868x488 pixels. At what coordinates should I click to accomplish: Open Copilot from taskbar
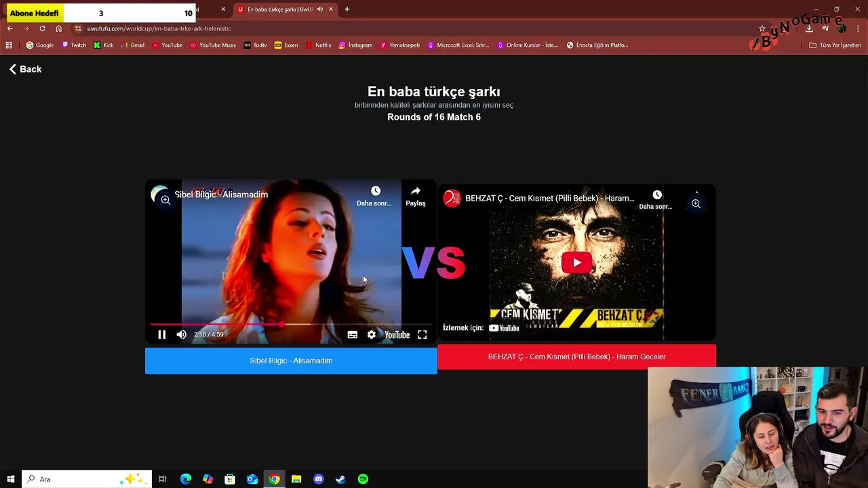click(208, 479)
